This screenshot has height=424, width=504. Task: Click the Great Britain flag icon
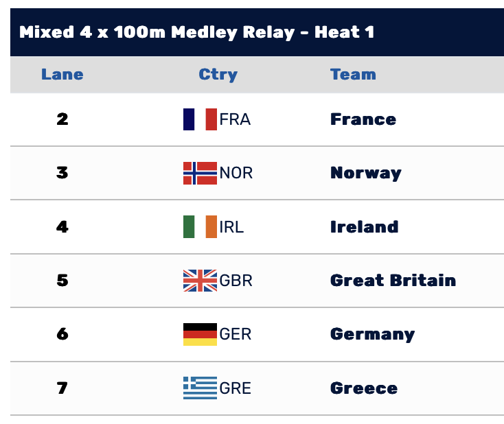pos(200,281)
